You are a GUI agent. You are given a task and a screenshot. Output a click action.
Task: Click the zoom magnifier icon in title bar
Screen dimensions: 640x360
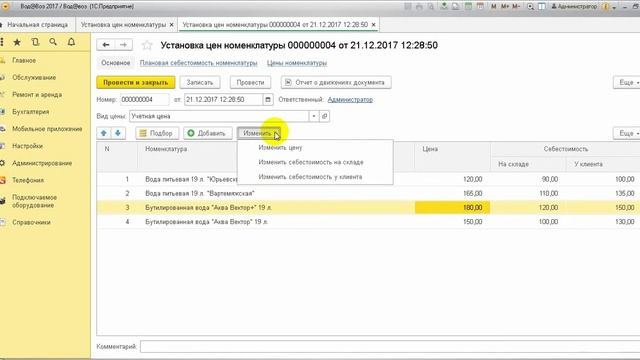[x=530, y=7]
